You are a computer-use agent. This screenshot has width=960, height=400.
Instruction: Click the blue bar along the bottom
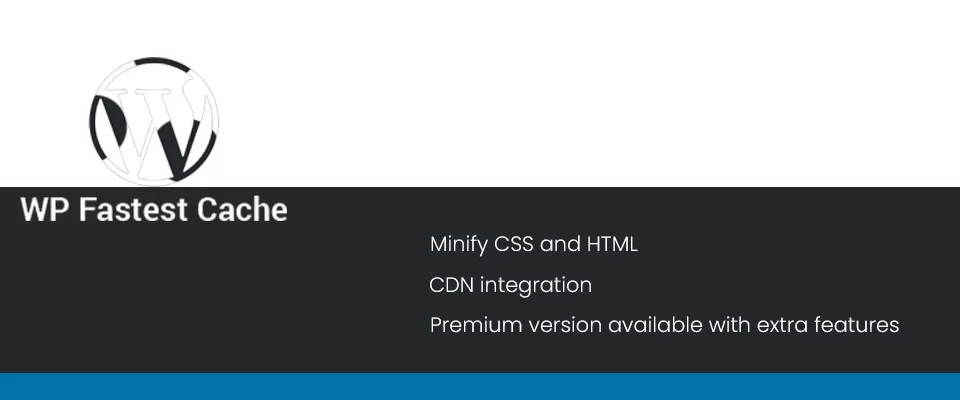480,386
